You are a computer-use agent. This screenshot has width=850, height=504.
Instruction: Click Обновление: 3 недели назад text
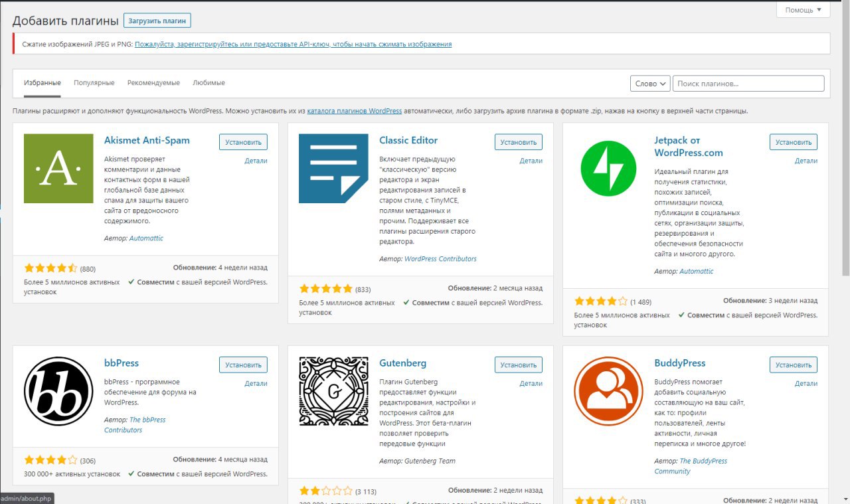[x=770, y=300]
